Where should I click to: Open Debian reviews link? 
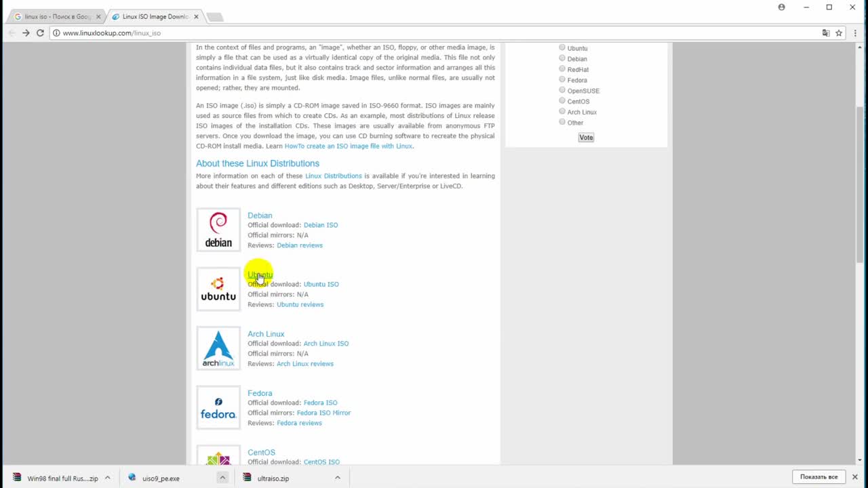pos(300,245)
